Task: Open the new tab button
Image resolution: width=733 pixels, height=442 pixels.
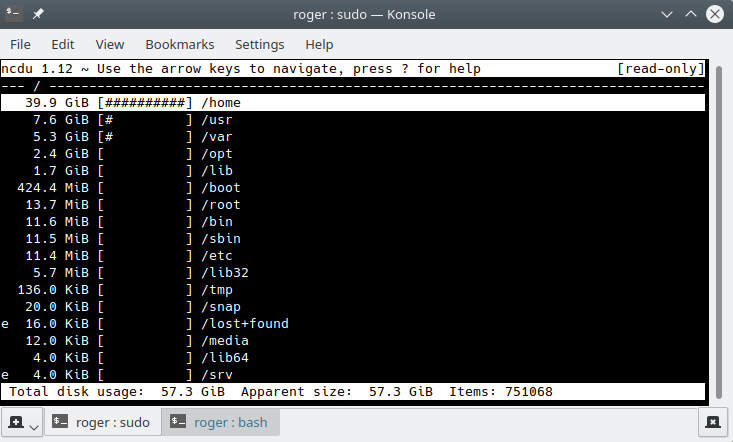Action: pyautogui.click(x=17, y=423)
